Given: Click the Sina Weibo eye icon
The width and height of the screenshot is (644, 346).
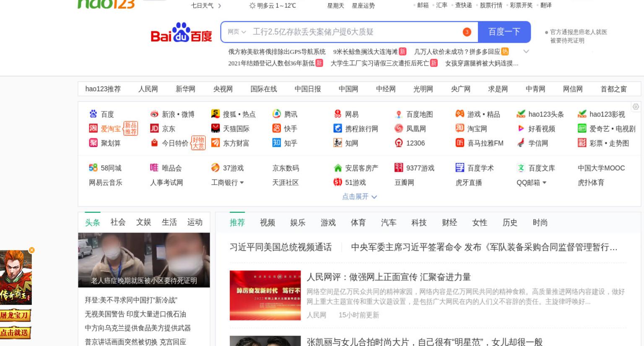Looking at the screenshot, I should click(154, 114).
